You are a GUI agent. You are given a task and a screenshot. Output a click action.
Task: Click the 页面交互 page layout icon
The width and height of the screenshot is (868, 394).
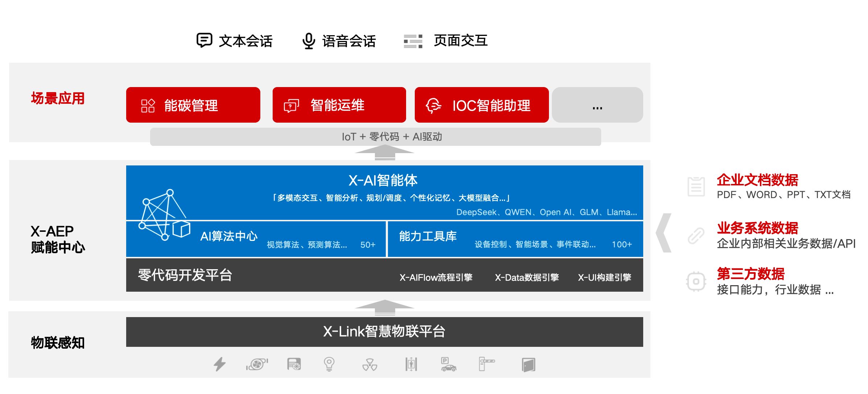(413, 41)
